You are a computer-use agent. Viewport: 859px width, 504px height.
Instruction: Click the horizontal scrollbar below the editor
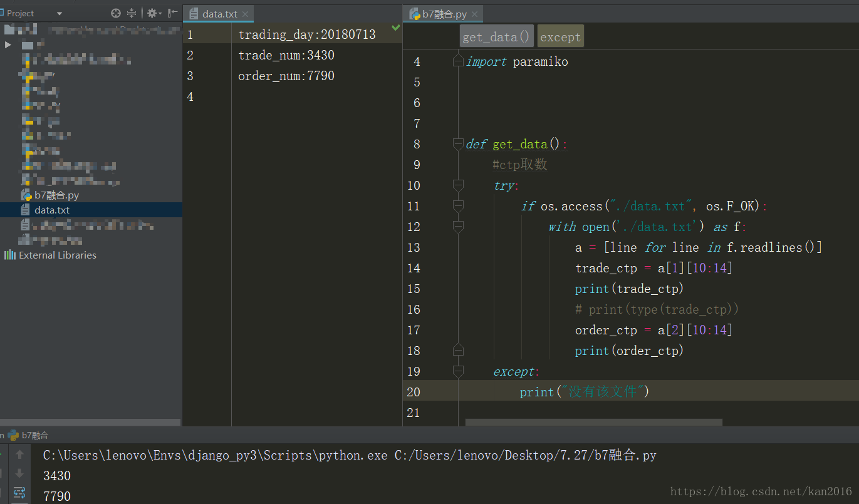(593, 423)
